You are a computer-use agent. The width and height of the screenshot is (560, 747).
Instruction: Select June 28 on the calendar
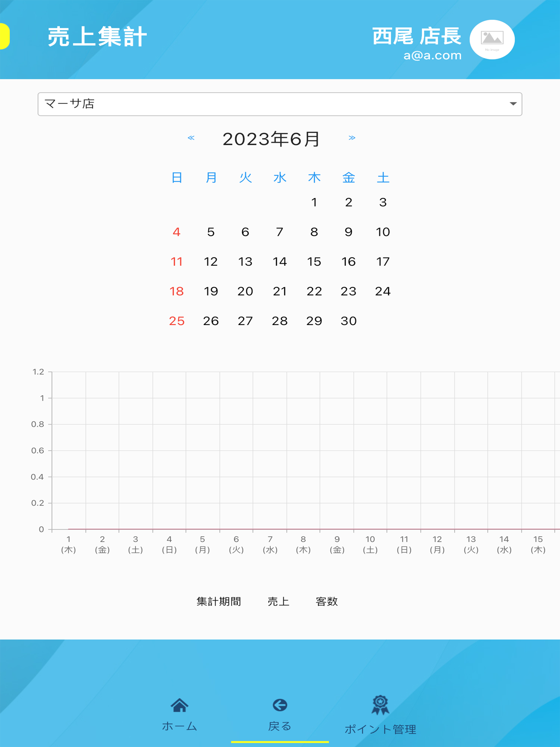coord(280,321)
